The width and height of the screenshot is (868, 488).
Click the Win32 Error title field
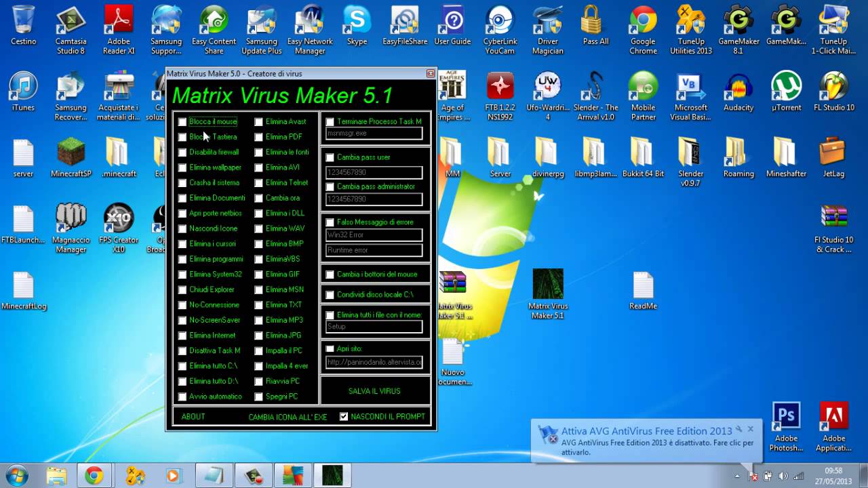(x=374, y=235)
